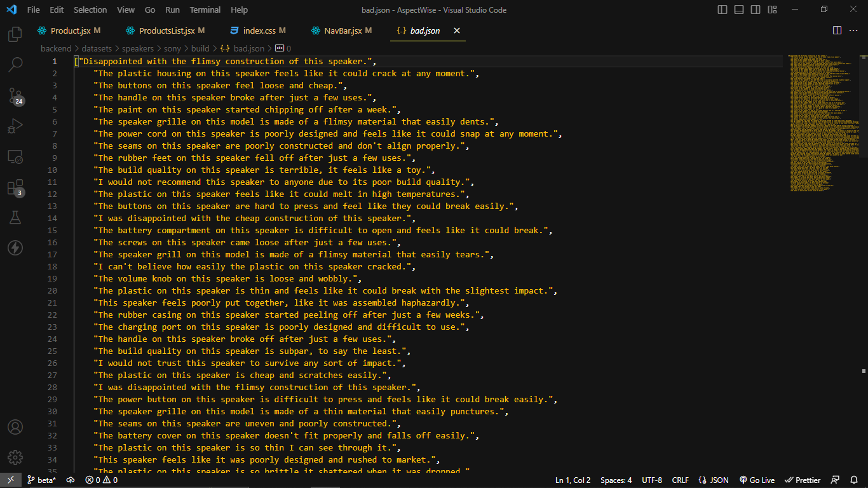Open the Help menu
868x488 pixels.
(240, 10)
